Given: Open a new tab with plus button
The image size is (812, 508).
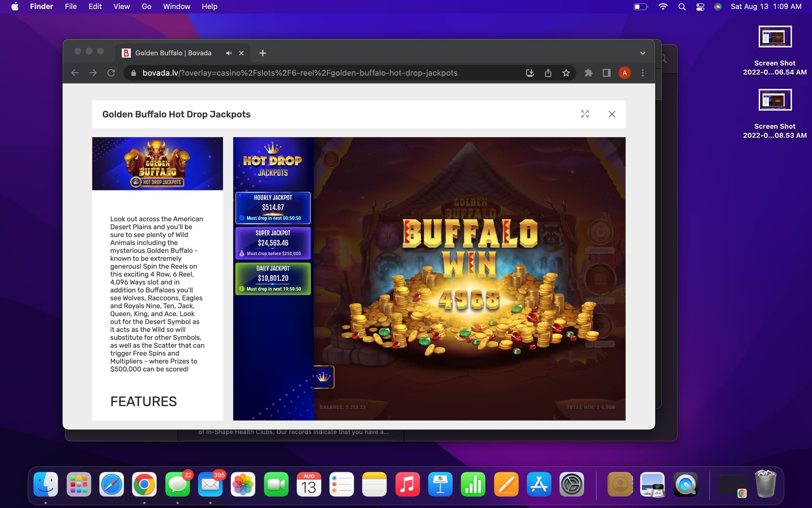Looking at the screenshot, I should coord(263,53).
